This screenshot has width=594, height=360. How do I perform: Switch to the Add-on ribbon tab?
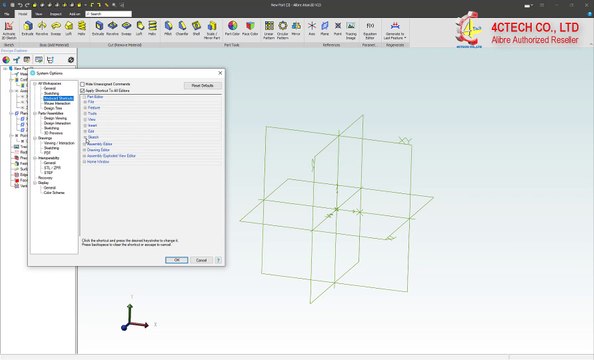pos(74,14)
